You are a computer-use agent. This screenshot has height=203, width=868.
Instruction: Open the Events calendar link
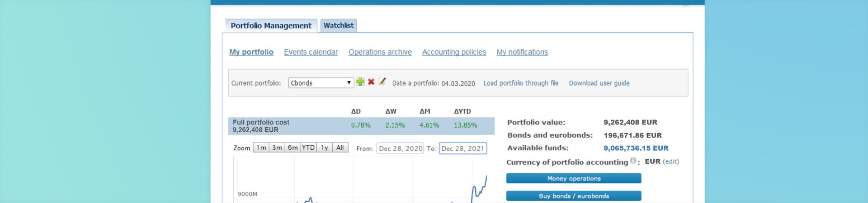[311, 52]
